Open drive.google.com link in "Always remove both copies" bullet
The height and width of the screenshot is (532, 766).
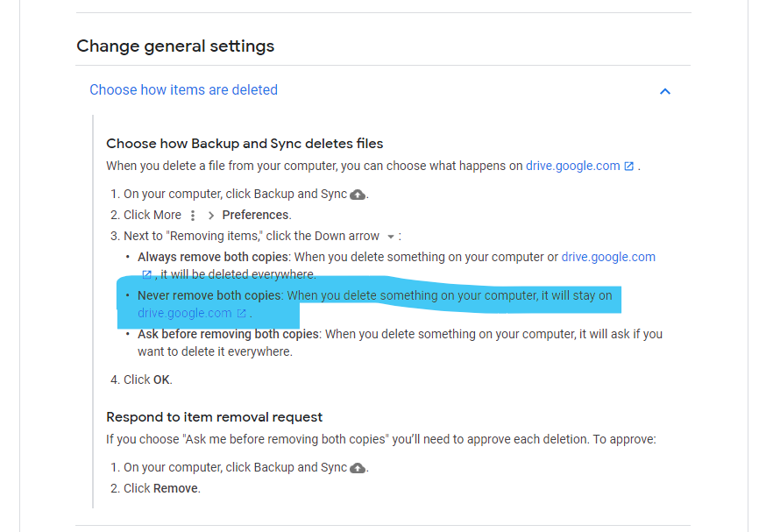(x=608, y=257)
